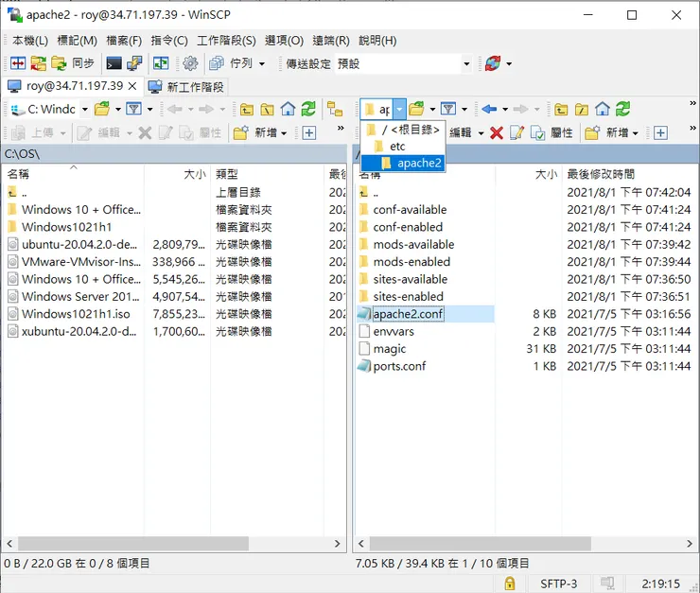Open the 遠端(R) menu

click(331, 41)
